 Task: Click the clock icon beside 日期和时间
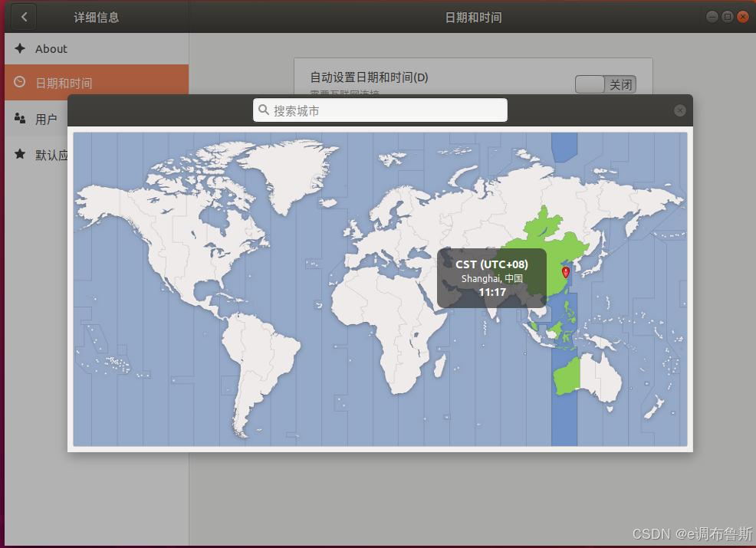click(20, 82)
